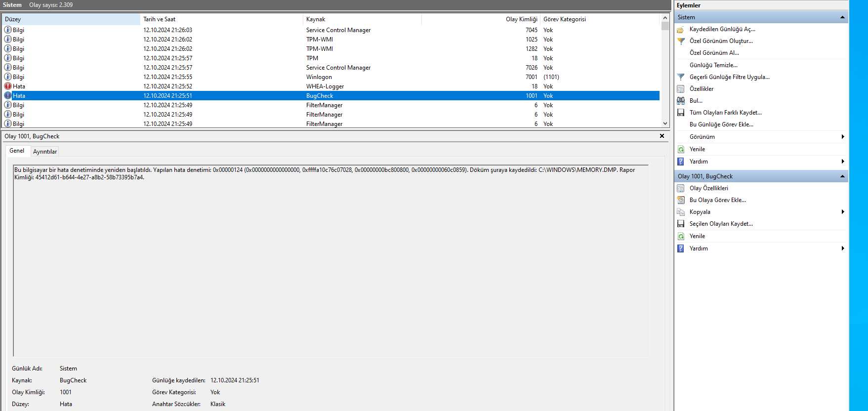Viewport: 868px width, 411px height.
Task: Switch to the Ayrıntılar tab
Action: point(45,152)
